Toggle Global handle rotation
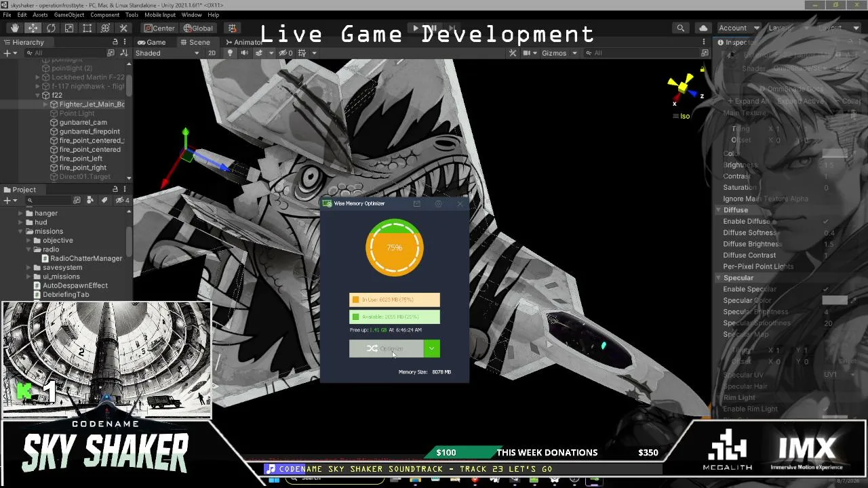This screenshot has width=868, height=488. point(198,28)
